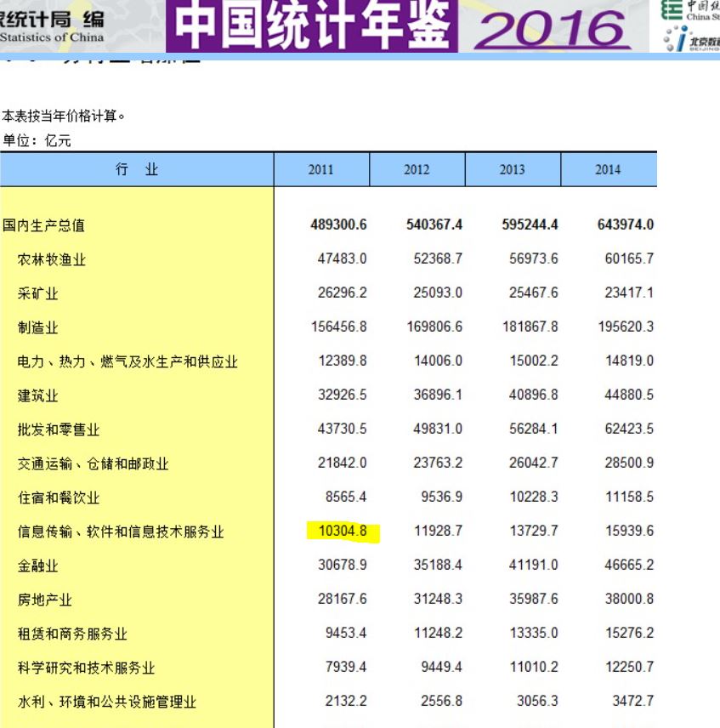Viewport: 720px width, 728px height.
Task: Click the value 12250.7
Action: [629, 667]
